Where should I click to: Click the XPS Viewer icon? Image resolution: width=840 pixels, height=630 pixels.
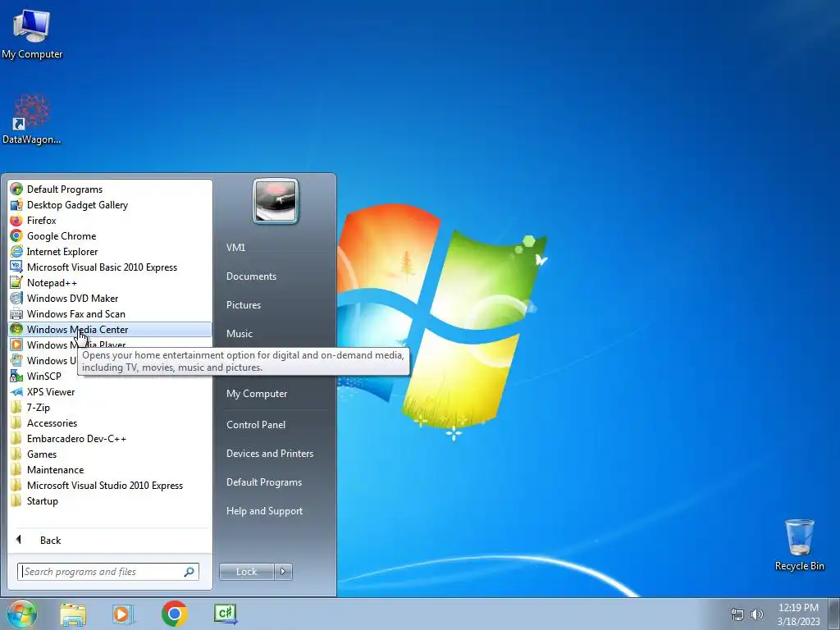tap(16, 391)
